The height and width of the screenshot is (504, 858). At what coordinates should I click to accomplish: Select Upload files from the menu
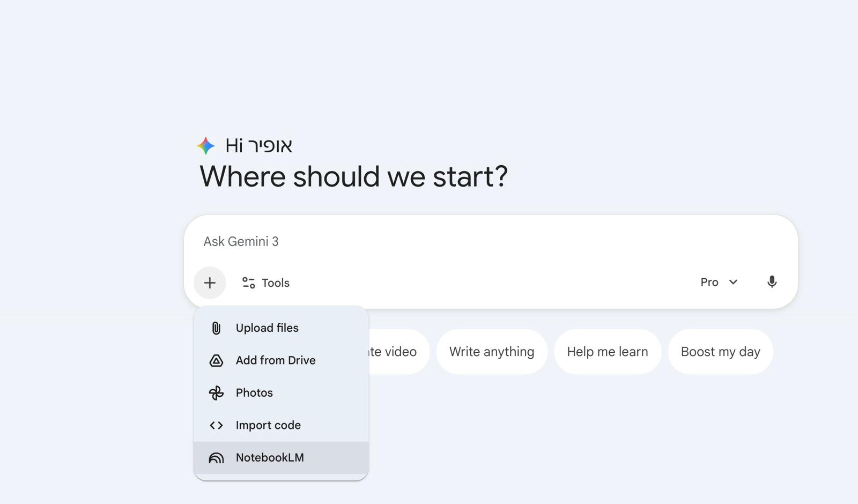tap(267, 328)
